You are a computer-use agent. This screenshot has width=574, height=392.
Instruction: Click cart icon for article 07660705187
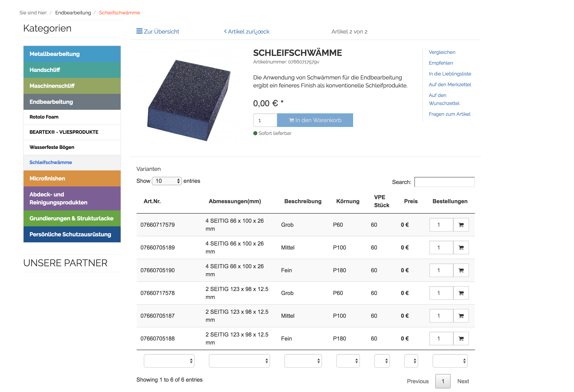(461, 316)
